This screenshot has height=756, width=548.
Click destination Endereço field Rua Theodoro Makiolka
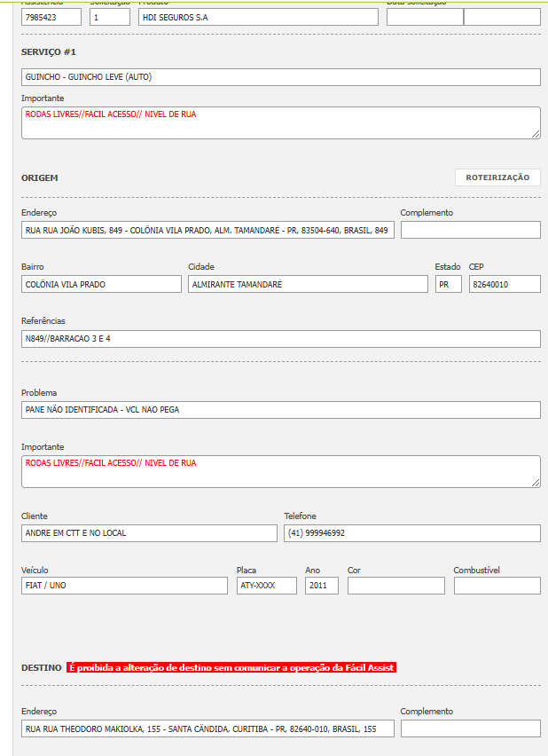(x=207, y=728)
